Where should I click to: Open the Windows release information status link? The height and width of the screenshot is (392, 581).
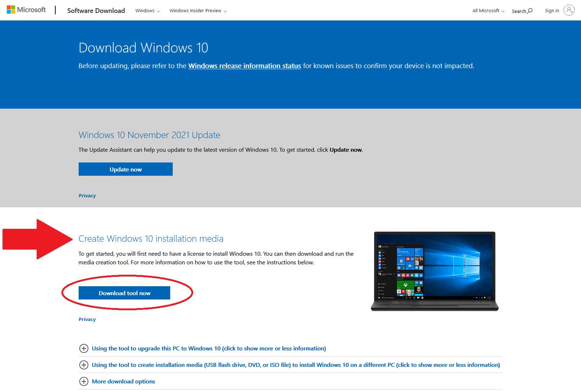245,66
